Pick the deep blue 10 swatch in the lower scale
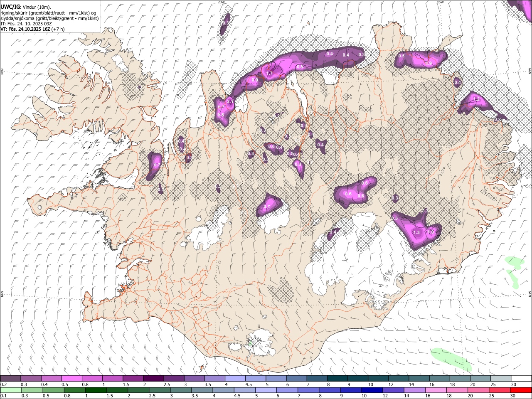 point(372,390)
